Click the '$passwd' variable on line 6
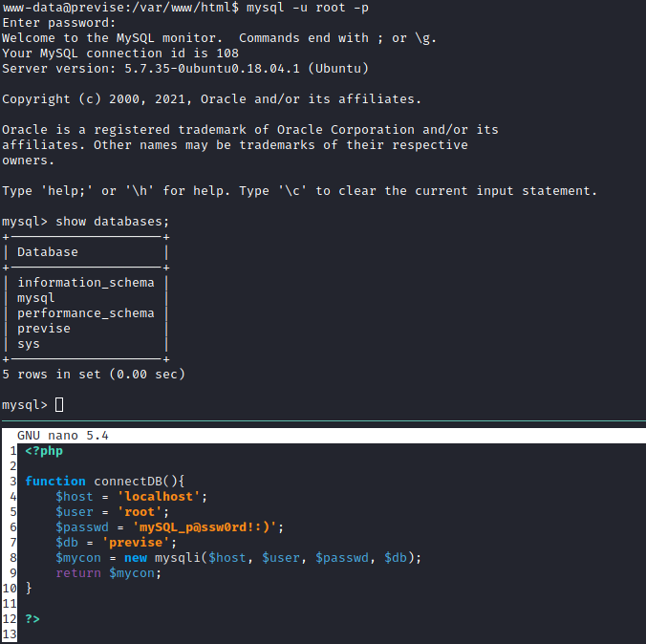 pyautogui.click(x=82, y=527)
